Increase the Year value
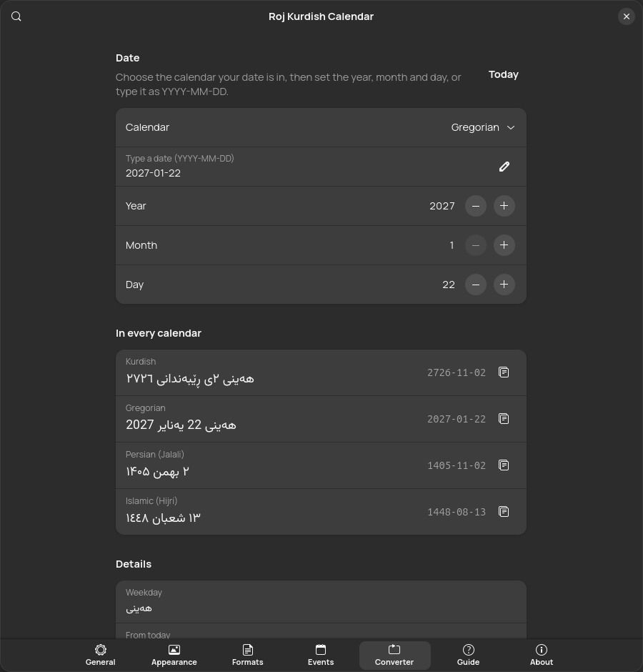The width and height of the screenshot is (643, 672). [504, 206]
